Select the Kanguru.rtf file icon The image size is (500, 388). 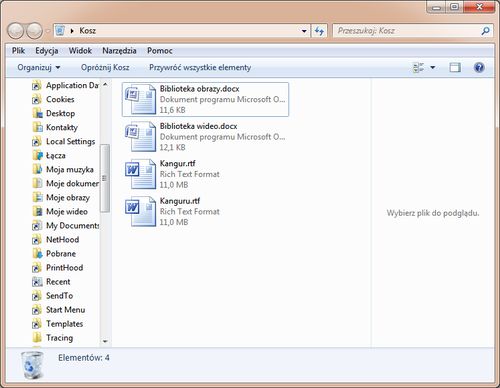141,211
